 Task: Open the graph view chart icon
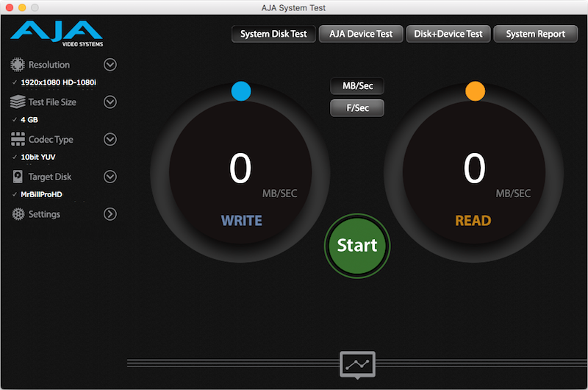coord(357,364)
